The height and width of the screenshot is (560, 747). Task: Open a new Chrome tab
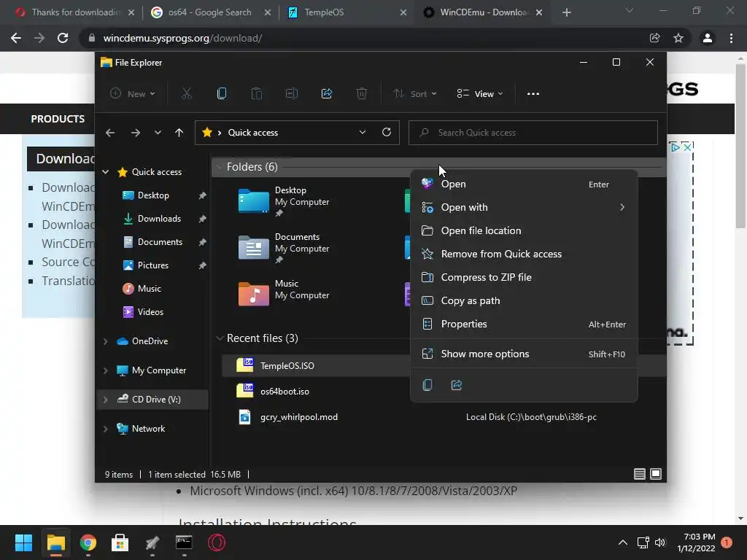[566, 12]
